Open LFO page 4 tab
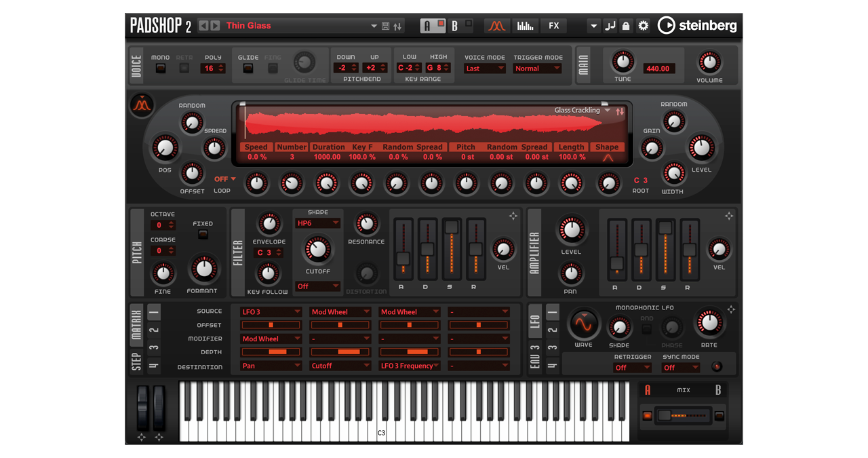 (x=553, y=366)
